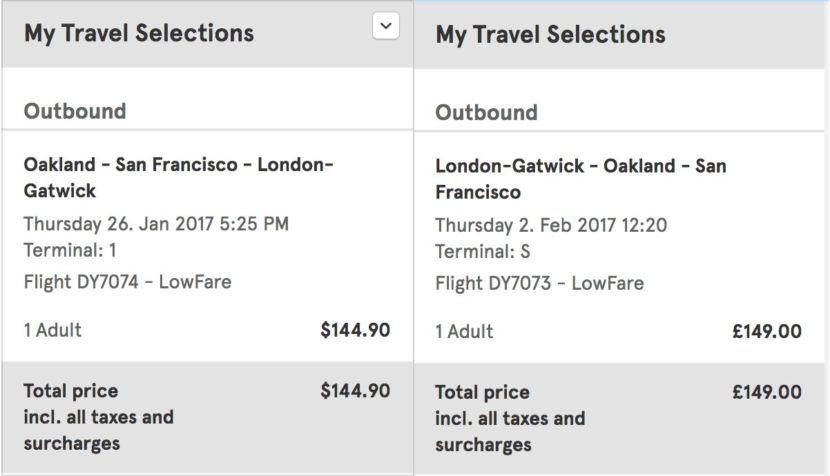830x476 pixels.
Task: Select the Thursday 26. Jan 2017 departure date
Action: click(156, 224)
